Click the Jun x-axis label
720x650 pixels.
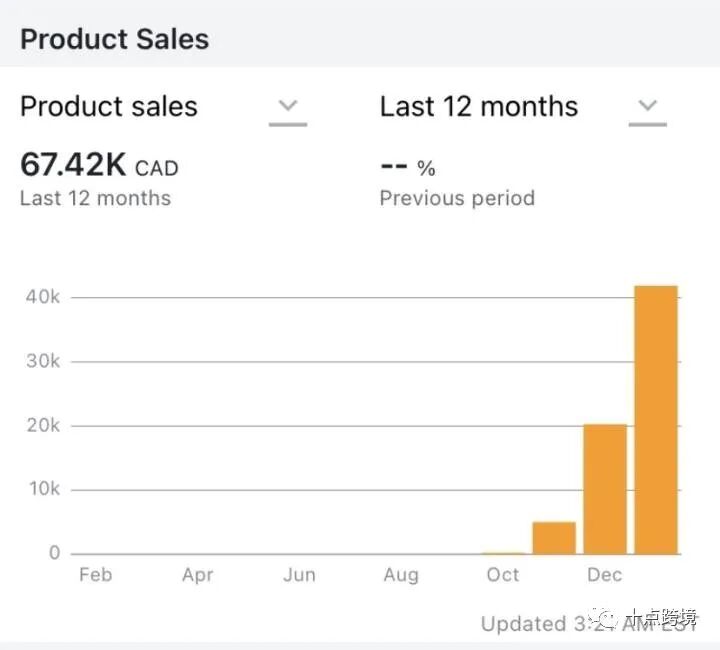click(x=299, y=575)
